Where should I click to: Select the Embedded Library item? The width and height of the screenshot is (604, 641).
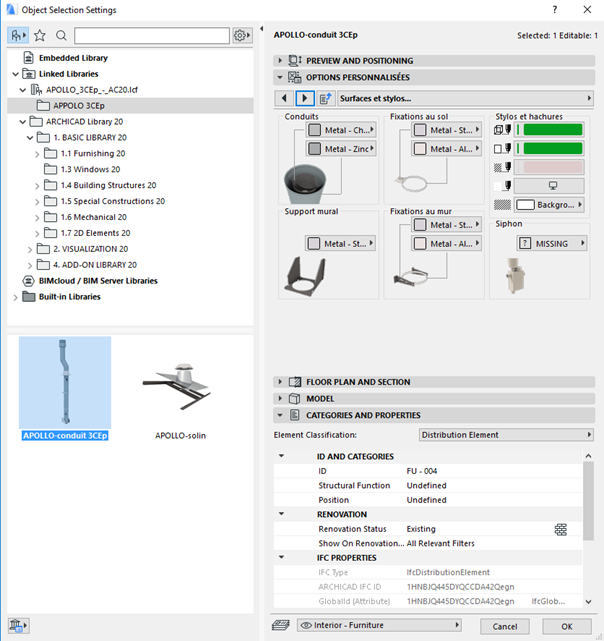pos(72,58)
